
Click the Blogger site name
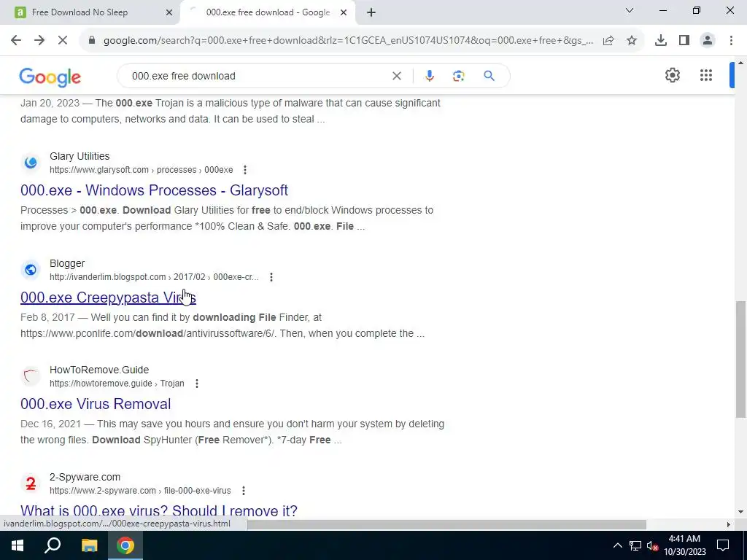[67, 263]
